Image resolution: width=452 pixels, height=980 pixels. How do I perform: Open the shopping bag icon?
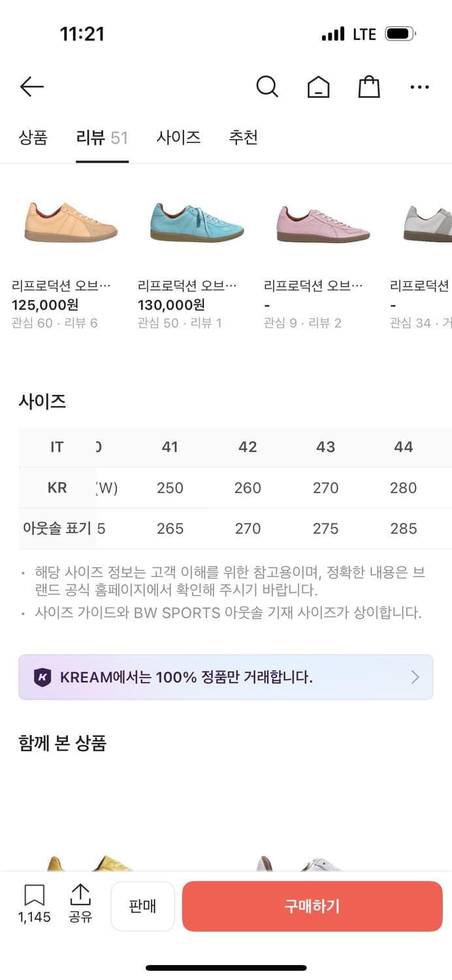tap(368, 86)
